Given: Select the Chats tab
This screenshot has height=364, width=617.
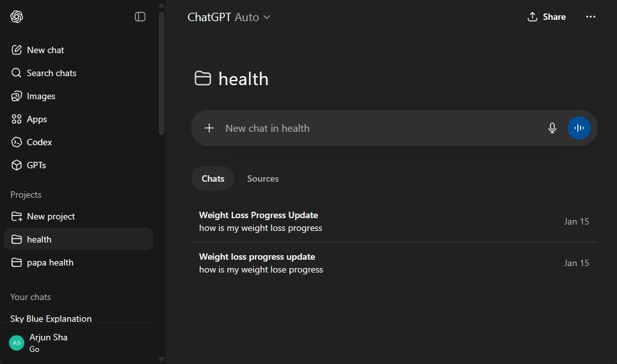Looking at the screenshot, I should click(213, 178).
